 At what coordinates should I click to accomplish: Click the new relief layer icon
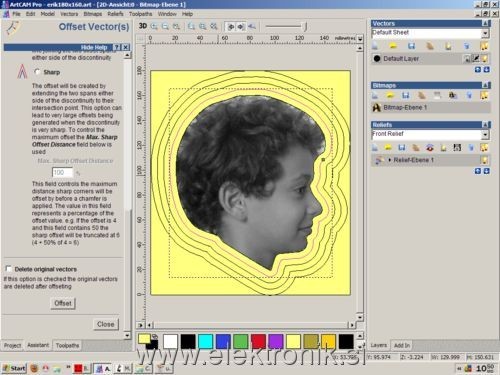[375, 147]
